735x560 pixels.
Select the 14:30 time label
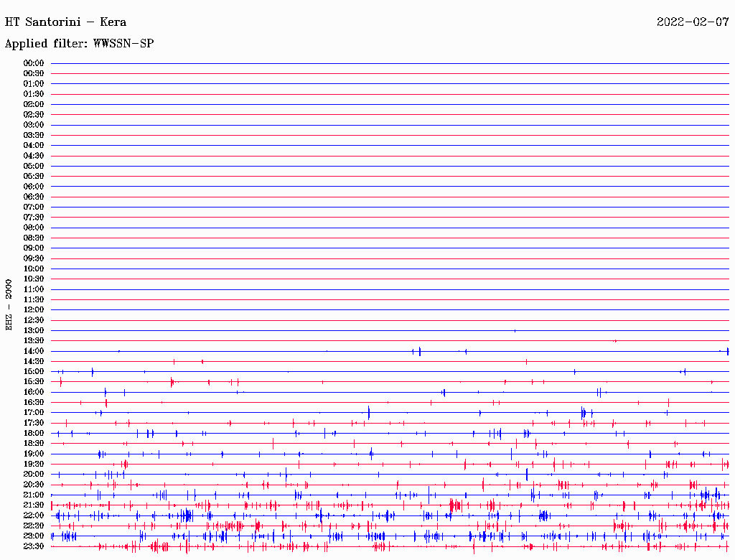(33, 361)
